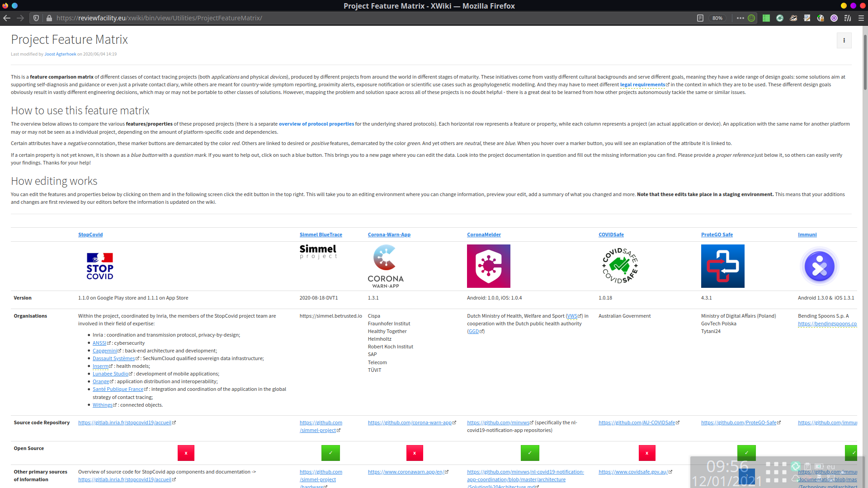
Task: Click the cloud icon in overlay widget
Action: [795, 478]
